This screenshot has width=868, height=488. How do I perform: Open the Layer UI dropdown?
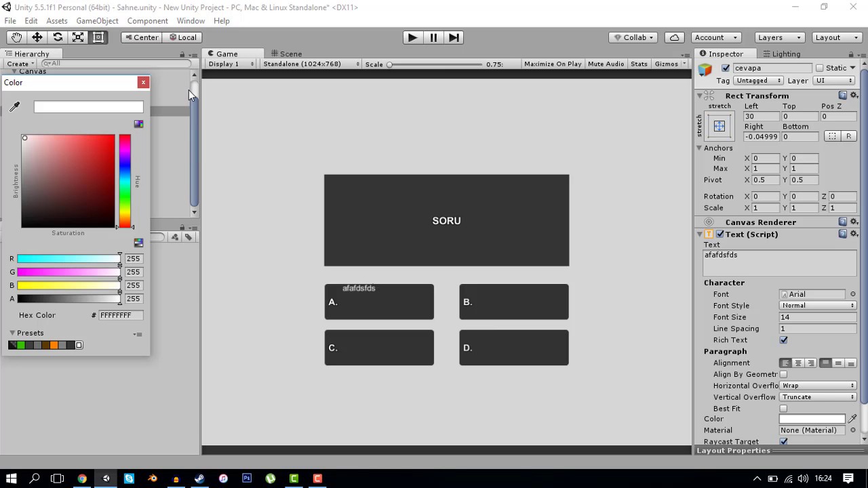(833, 81)
